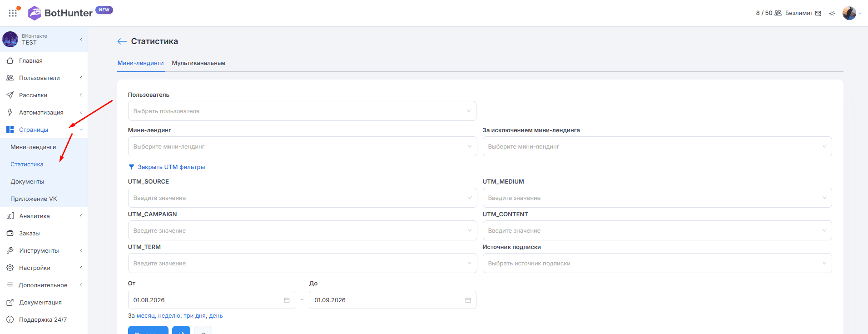Set the period to три дня

tap(194, 316)
